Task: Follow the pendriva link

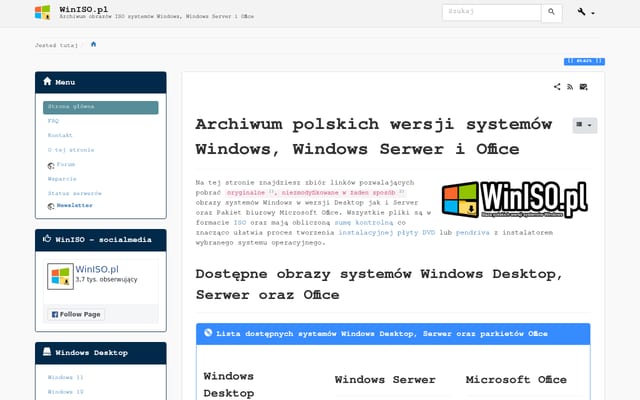Action: (473, 233)
